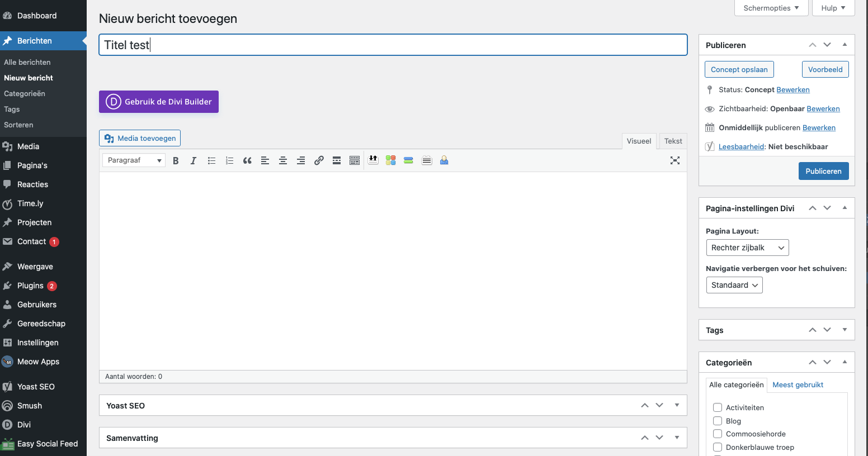Viewport: 868px width, 456px height.
Task: Show the Meest gebruikt categories tab
Action: (798, 384)
